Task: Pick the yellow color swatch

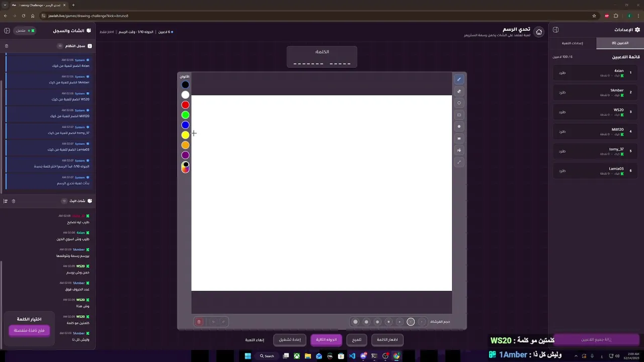Action: [x=185, y=135]
